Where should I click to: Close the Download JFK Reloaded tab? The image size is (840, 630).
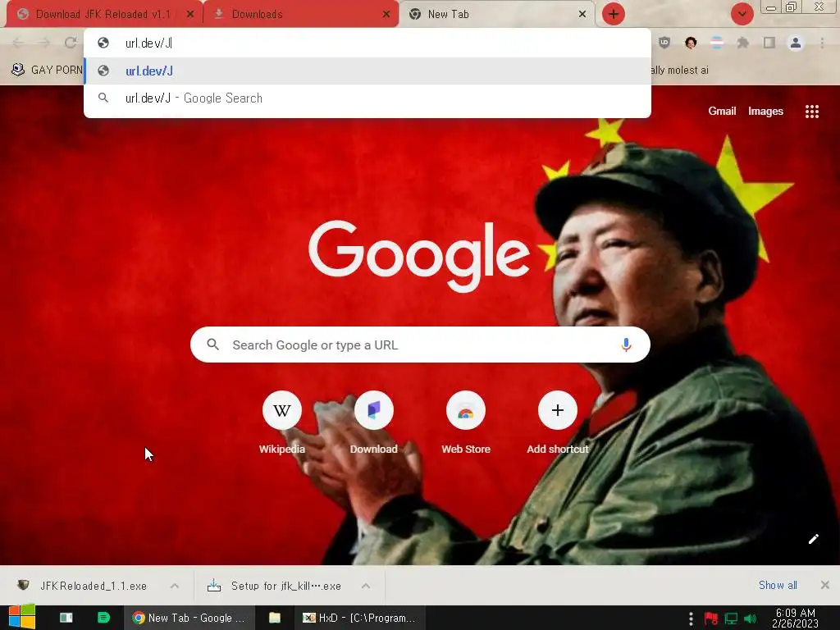click(189, 14)
